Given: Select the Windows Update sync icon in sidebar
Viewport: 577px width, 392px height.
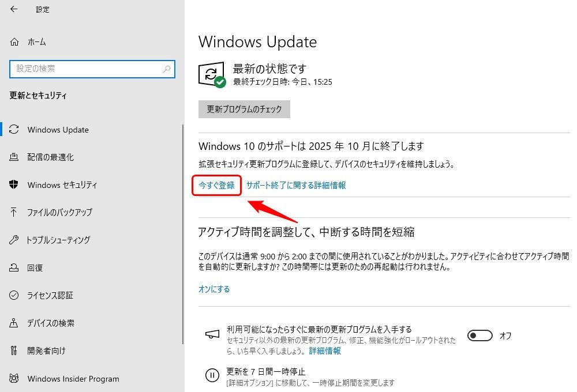Looking at the screenshot, I should click(14, 130).
